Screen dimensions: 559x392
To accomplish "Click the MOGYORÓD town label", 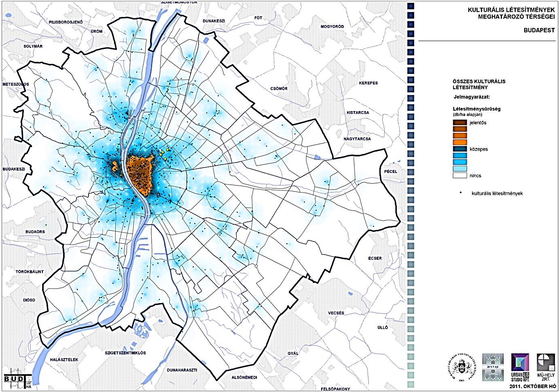I will tap(332, 27).
